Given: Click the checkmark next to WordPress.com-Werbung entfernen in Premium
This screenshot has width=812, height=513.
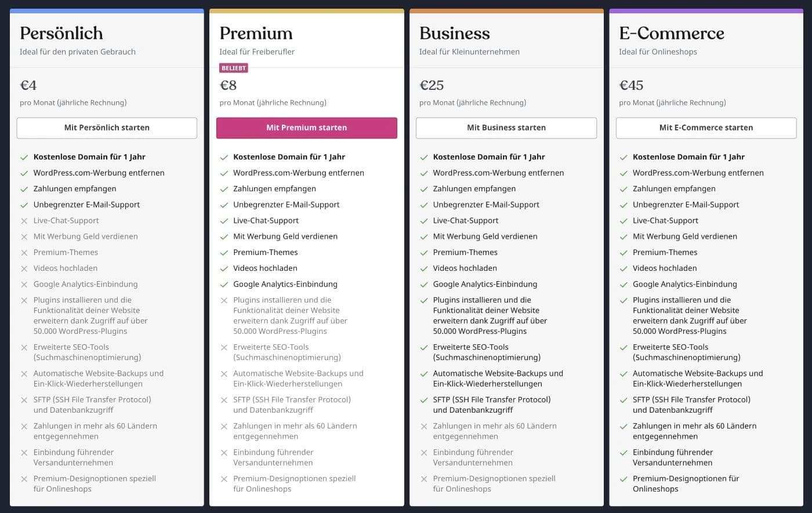Looking at the screenshot, I should [224, 173].
